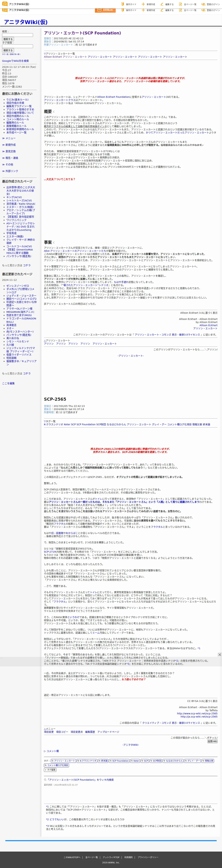Open the ワニワニパニック recent page link
The width and height of the screenshot is (222, 868).
16,220
